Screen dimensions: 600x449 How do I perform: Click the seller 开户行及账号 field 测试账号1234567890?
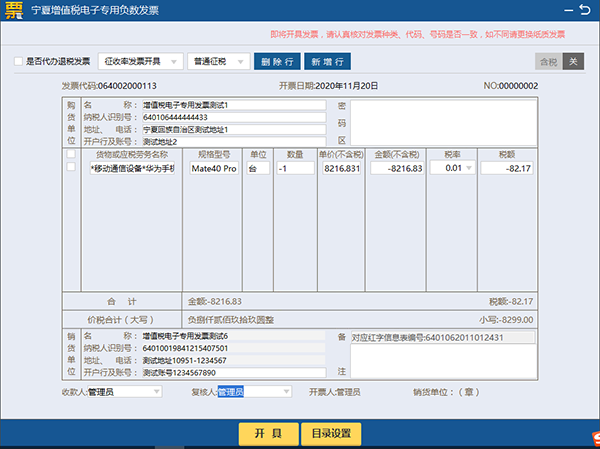pyautogui.click(x=234, y=372)
